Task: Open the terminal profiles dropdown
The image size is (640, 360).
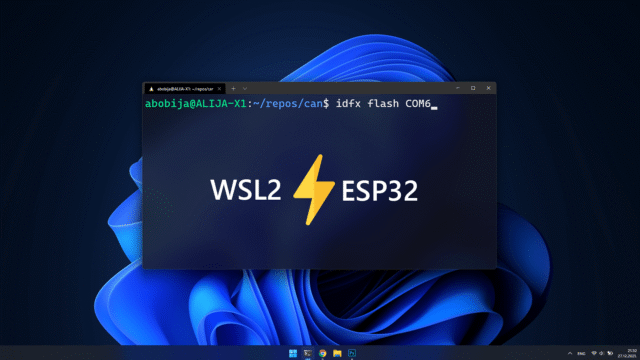Action: [245, 89]
